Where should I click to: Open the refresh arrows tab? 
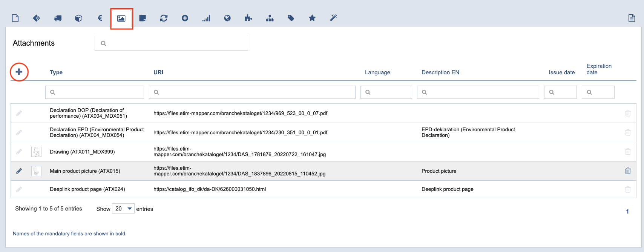(164, 18)
